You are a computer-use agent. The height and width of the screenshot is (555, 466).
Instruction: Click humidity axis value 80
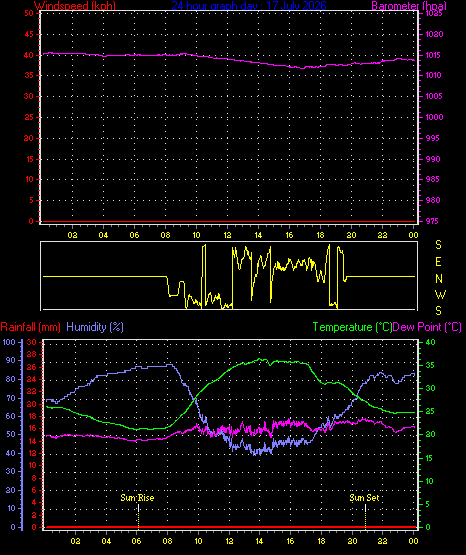click(11, 379)
